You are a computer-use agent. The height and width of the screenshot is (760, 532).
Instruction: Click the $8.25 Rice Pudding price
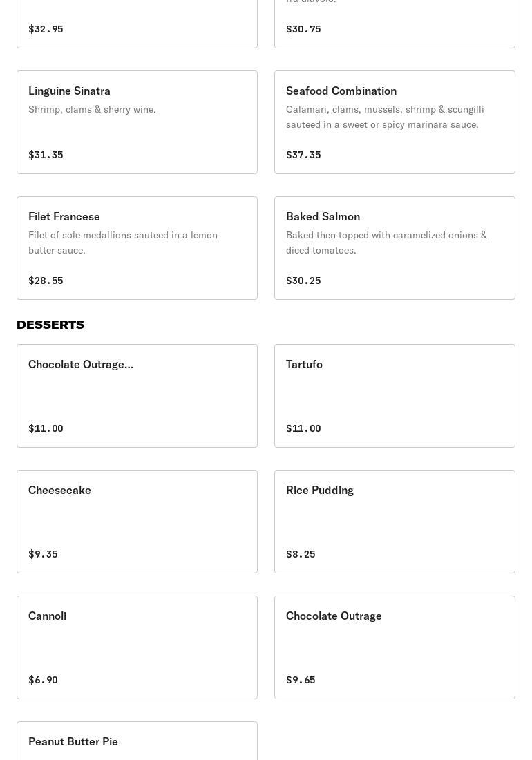[x=301, y=554]
